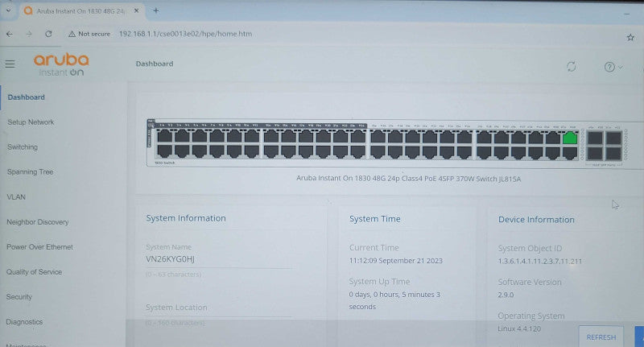Screen dimensions: 644x347
Task: Select port 1 on the switch diagram
Action: (x=164, y=136)
